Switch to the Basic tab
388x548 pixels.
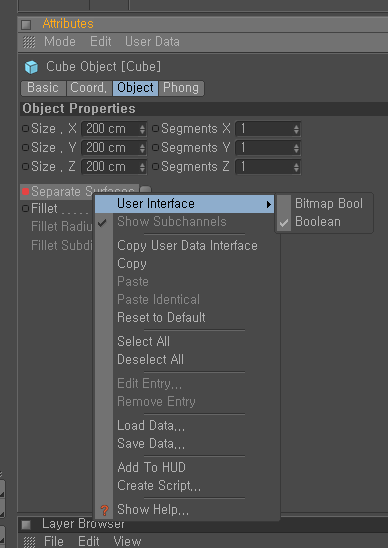tap(43, 88)
